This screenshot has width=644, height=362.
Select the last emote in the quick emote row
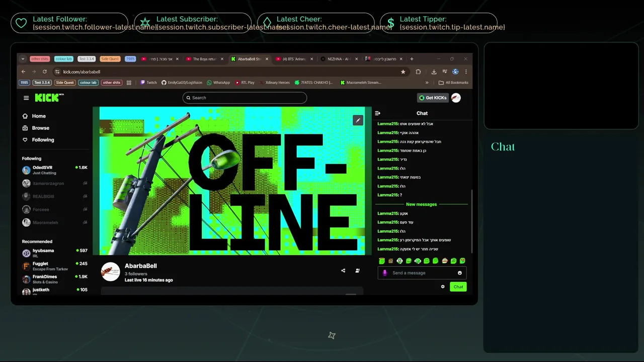462,261
